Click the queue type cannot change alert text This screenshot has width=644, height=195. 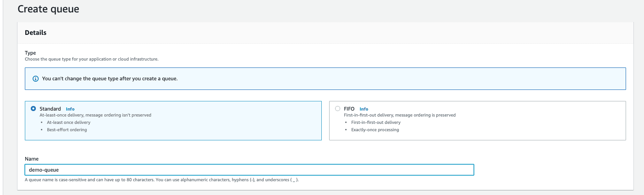click(x=110, y=79)
